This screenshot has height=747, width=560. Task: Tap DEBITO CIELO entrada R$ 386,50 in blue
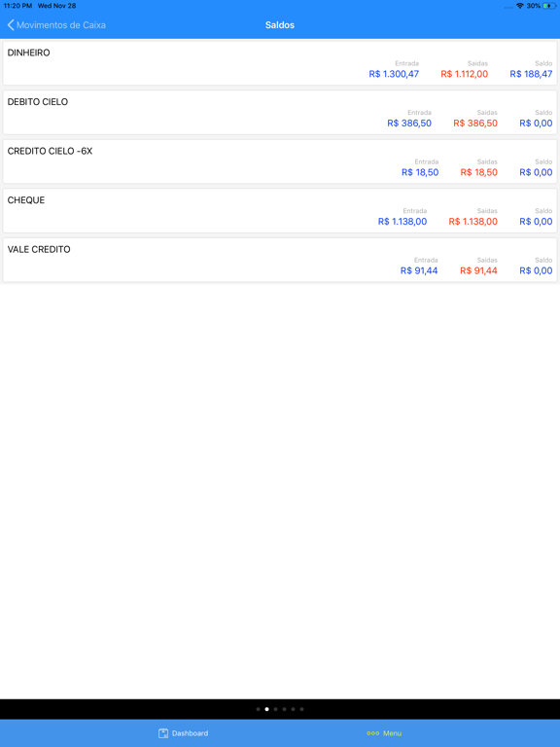[409, 123]
